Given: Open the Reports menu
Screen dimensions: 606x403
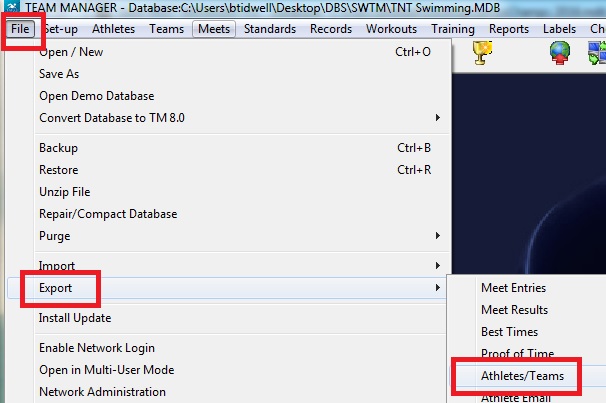Looking at the screenshot, I should click(509, 29).
